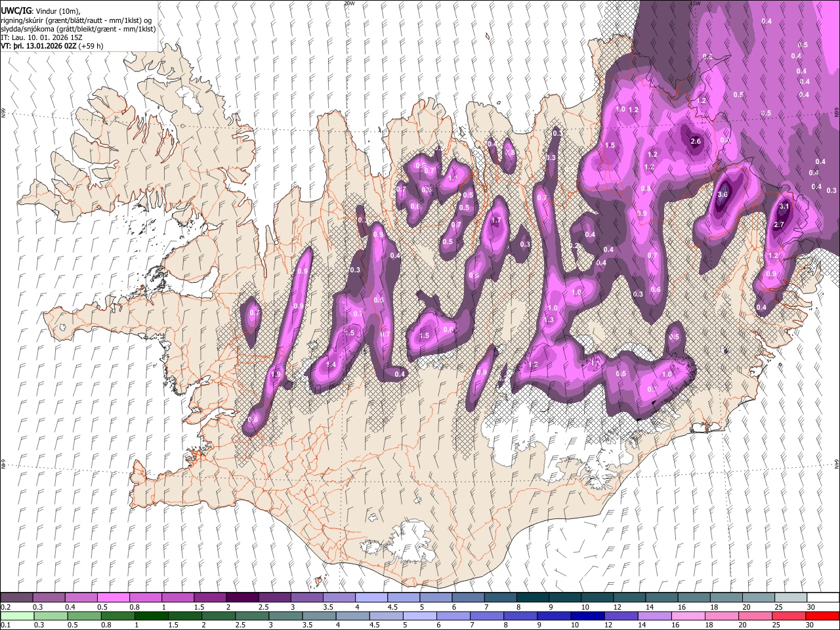Pick the white swatch after 30 in the snow legend
840x630 pixels.
[x=823, y=597]
